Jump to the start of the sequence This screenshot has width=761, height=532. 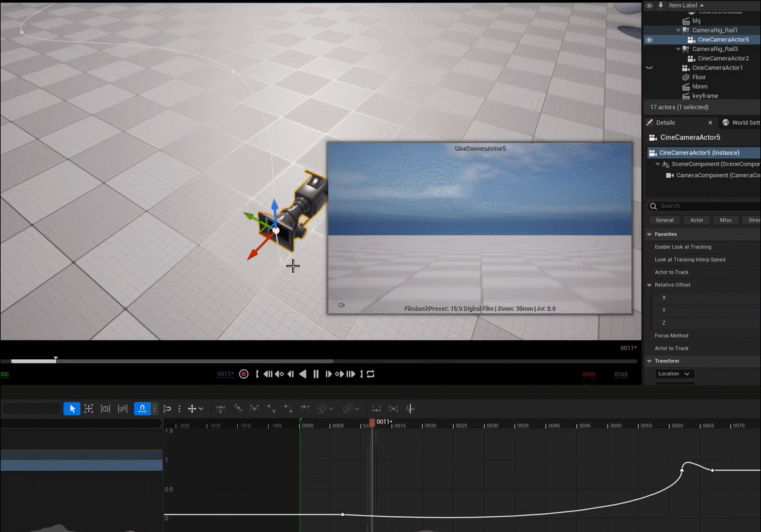(x=268, y=374)
